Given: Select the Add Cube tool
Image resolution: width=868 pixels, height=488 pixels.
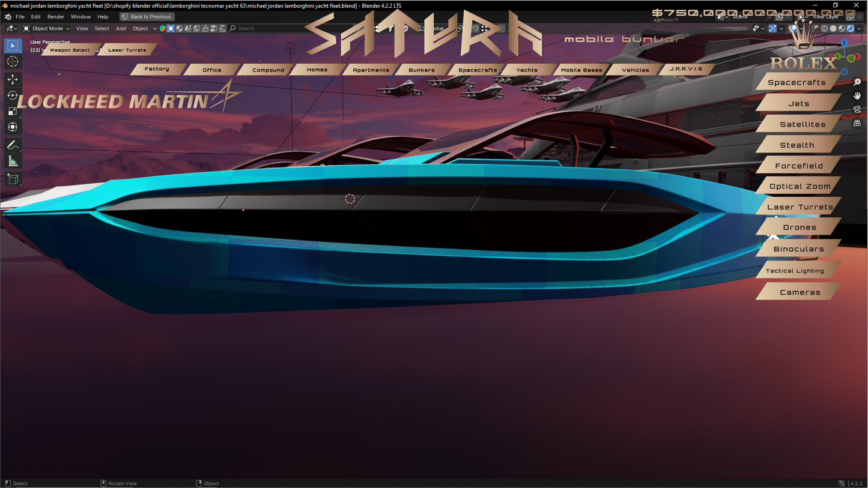Looking at the screenshot, I should 13,178.
